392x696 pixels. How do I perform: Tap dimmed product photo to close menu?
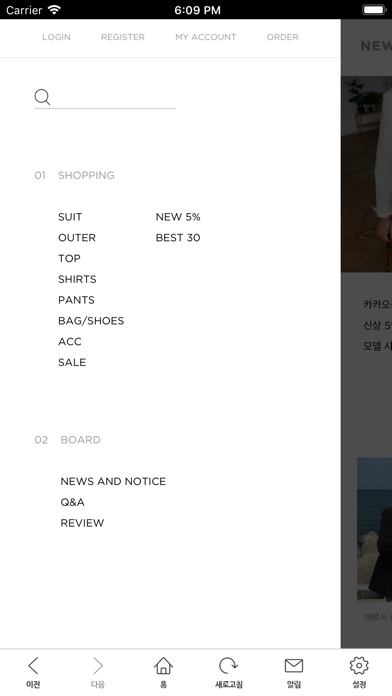pos(367,174)
